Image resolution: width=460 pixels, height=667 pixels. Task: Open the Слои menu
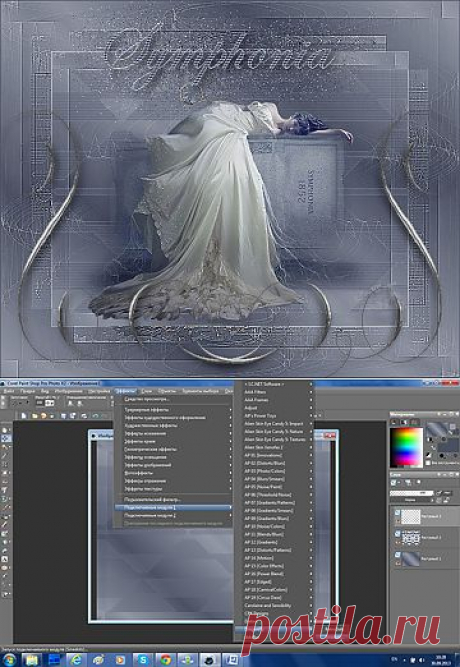[x=147, y=391]
